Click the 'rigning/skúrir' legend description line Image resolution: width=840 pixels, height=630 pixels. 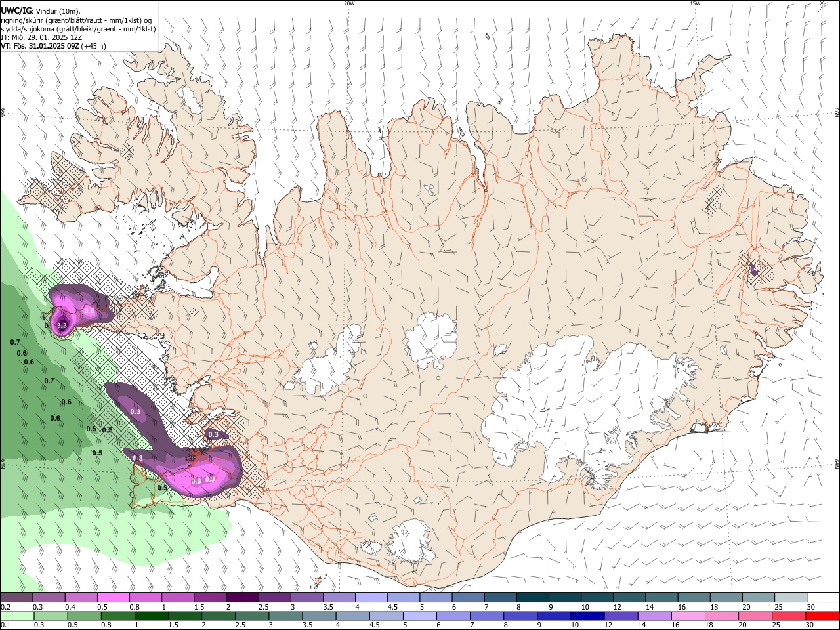tap(77, 20)
